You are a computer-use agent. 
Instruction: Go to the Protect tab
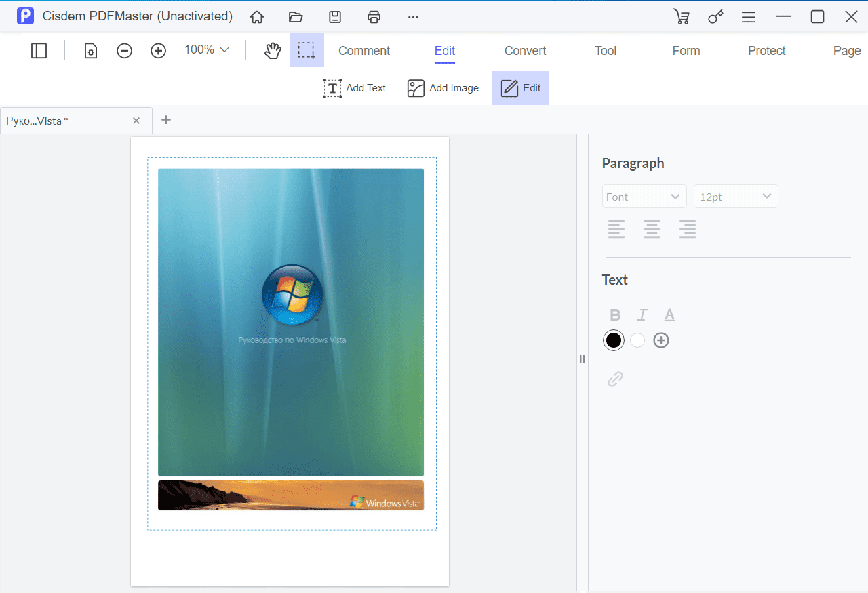tap(767, 51)
